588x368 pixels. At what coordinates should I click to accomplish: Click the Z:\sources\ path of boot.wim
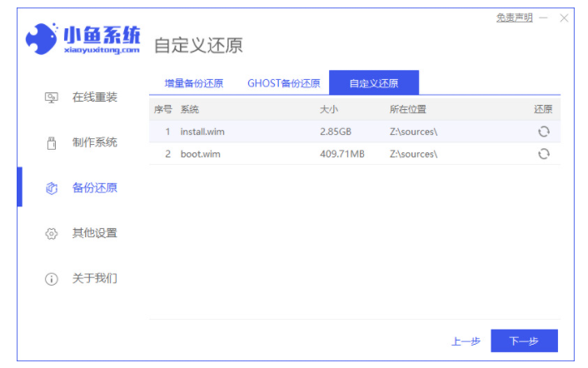[413, 154]
